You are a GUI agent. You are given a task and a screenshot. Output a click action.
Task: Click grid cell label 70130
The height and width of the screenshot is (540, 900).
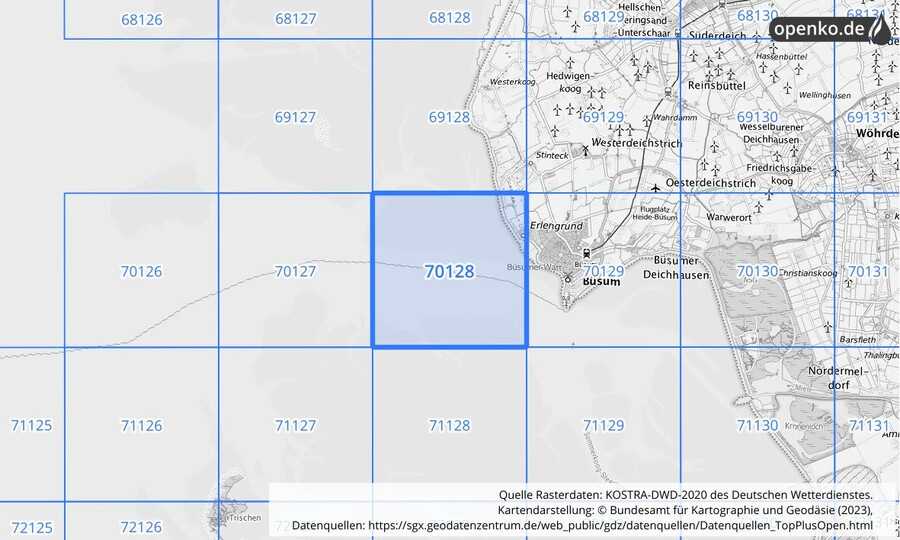(x=757, y=271)
